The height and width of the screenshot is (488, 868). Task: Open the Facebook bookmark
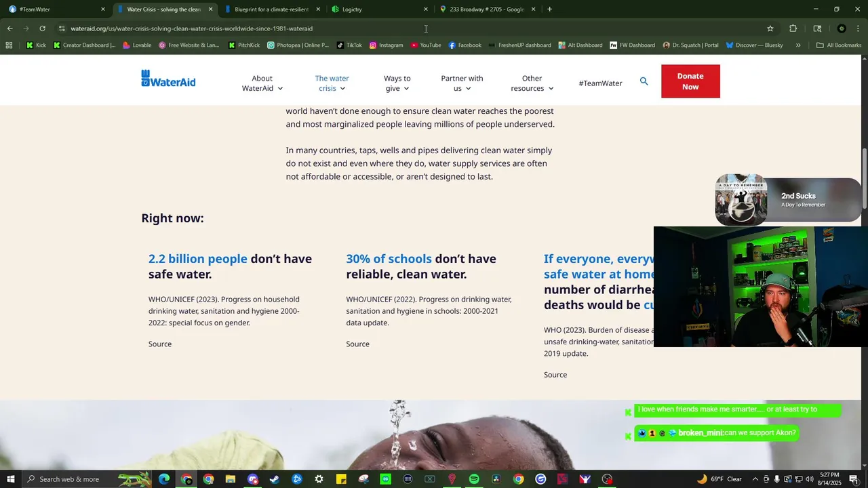pyautogui.click(x=465, y=45)
